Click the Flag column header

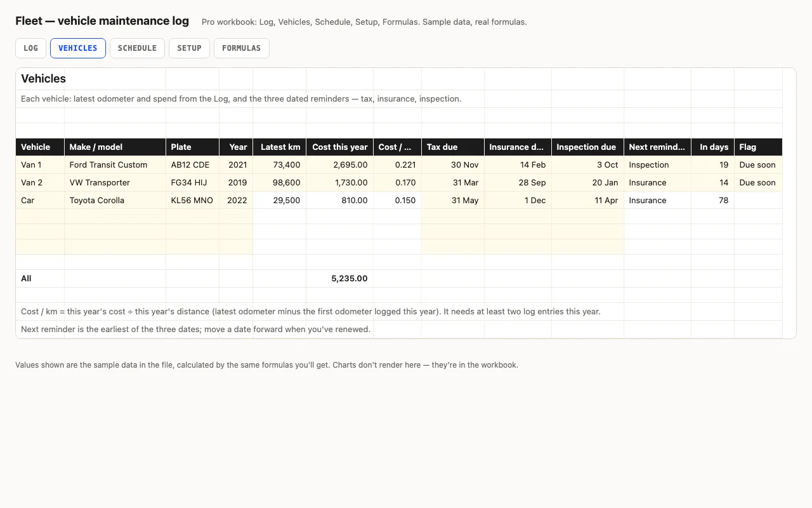[758, 147]
